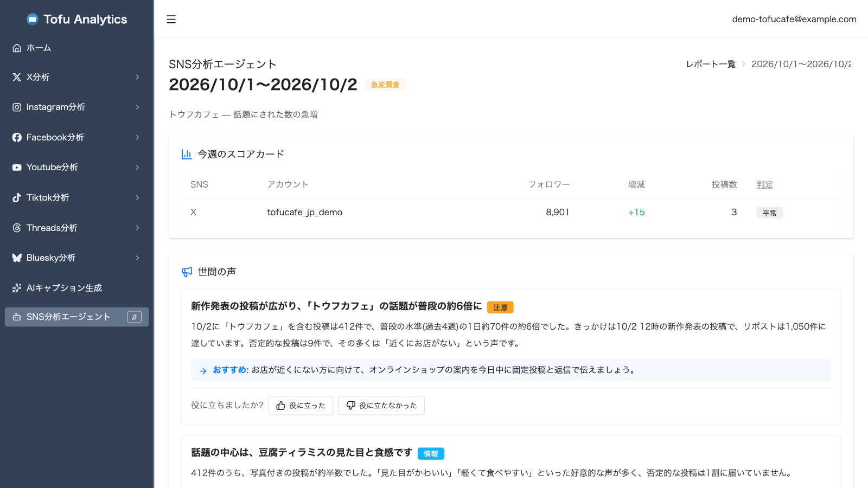Click the follower count 8,901
The height and width of the screenshot is (488, 868).
[558, 212]
